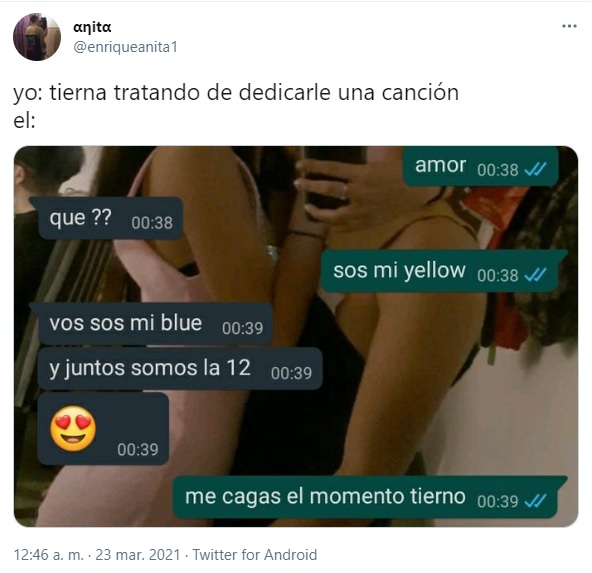The height and width of the screenshot is (573, 592).
Task: Click the double-check on the last message
Action: (x=535, y=501)
